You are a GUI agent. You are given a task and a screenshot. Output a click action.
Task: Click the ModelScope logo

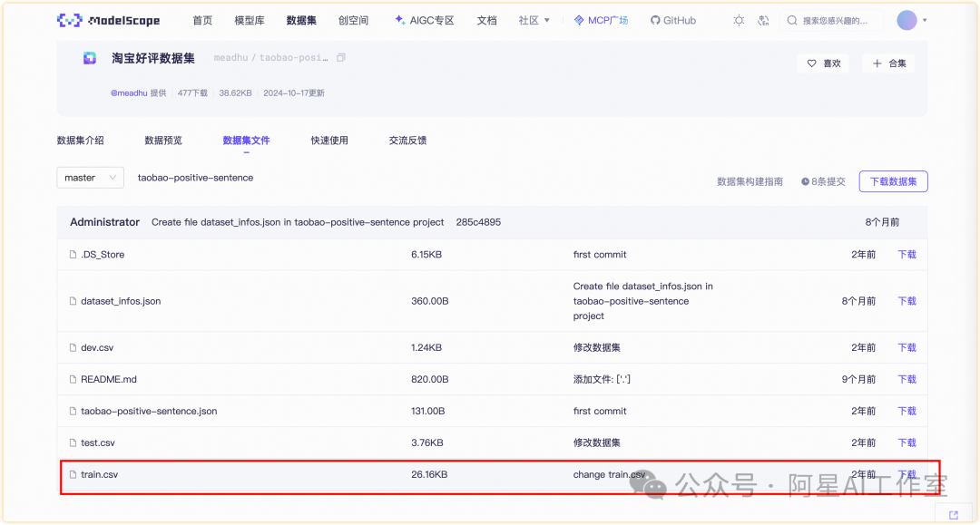click(x=108, y=21)
